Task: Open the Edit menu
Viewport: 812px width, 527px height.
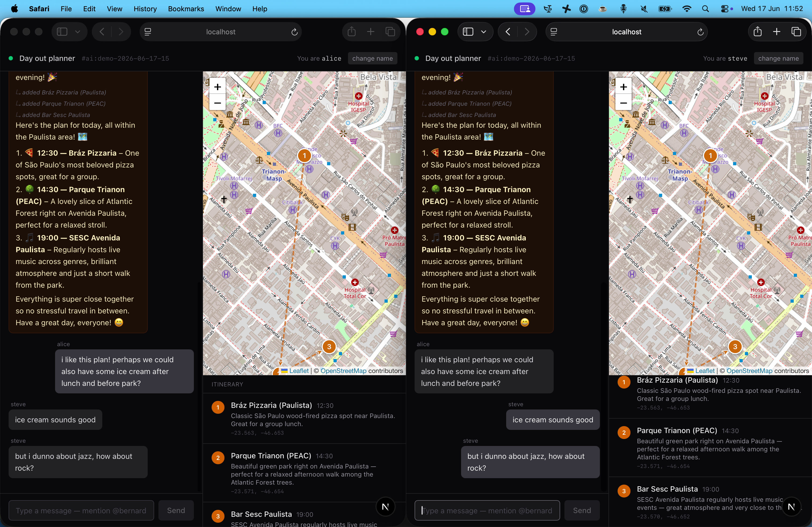Action: click(x=89, y=9)
